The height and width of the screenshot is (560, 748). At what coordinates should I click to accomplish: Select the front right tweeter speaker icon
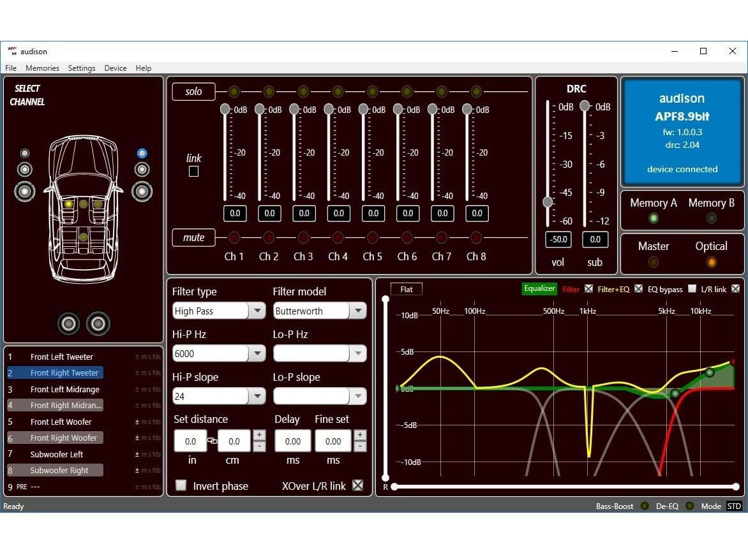point(142,153)
